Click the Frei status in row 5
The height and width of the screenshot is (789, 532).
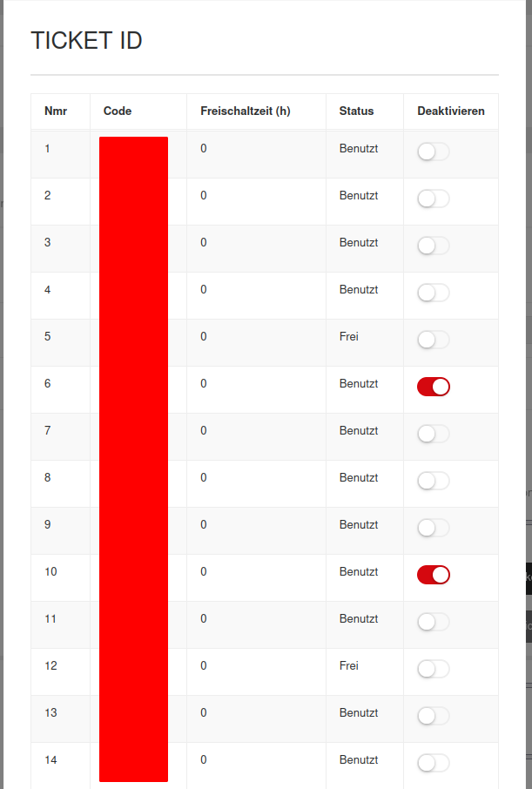349,336
